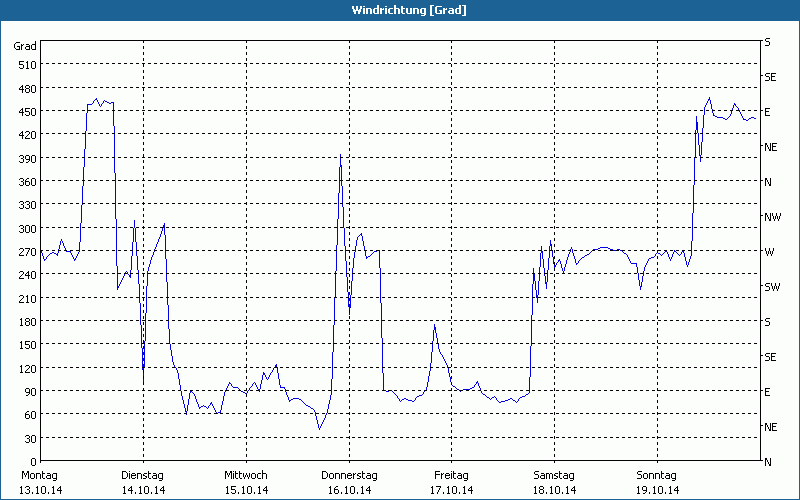Click the date 17.10.14

click(x=452, y=490)
